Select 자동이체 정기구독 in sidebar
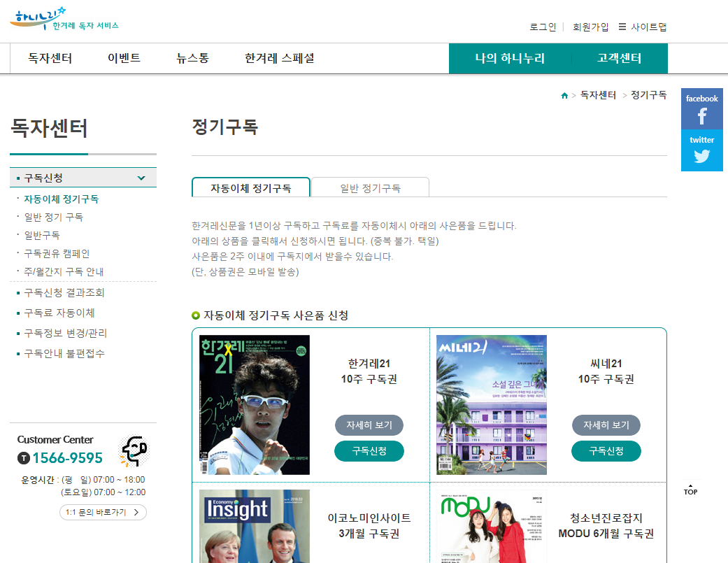This screenshot has width=728, height=563. pyautogui.click(x=62, y=199)
